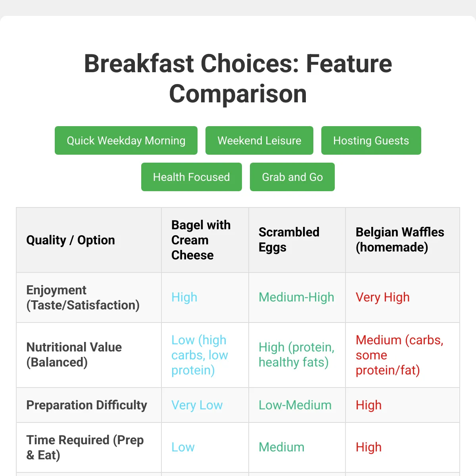476x476 pixels.
Task: Click the Scrambled Eggs column header
Action: [289, 240]
